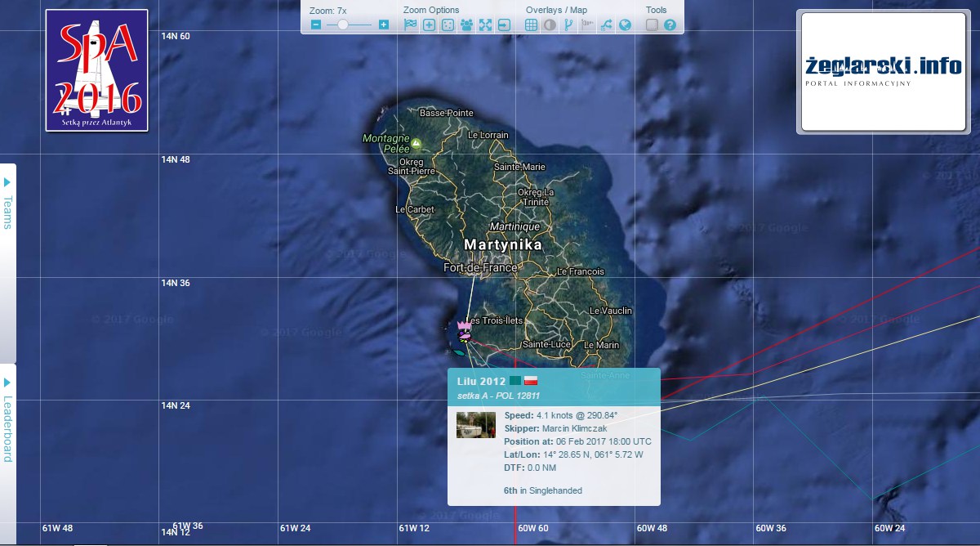Viewport: 980px width, 546px height.
Task: Click the 'Martynika' map label
Action: pos(503,244)
